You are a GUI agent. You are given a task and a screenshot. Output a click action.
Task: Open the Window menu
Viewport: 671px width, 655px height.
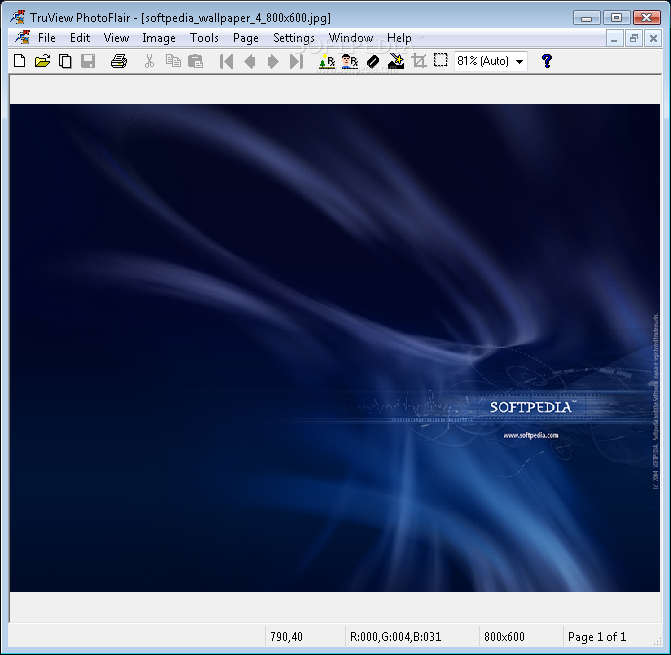[x=351, y=38]
